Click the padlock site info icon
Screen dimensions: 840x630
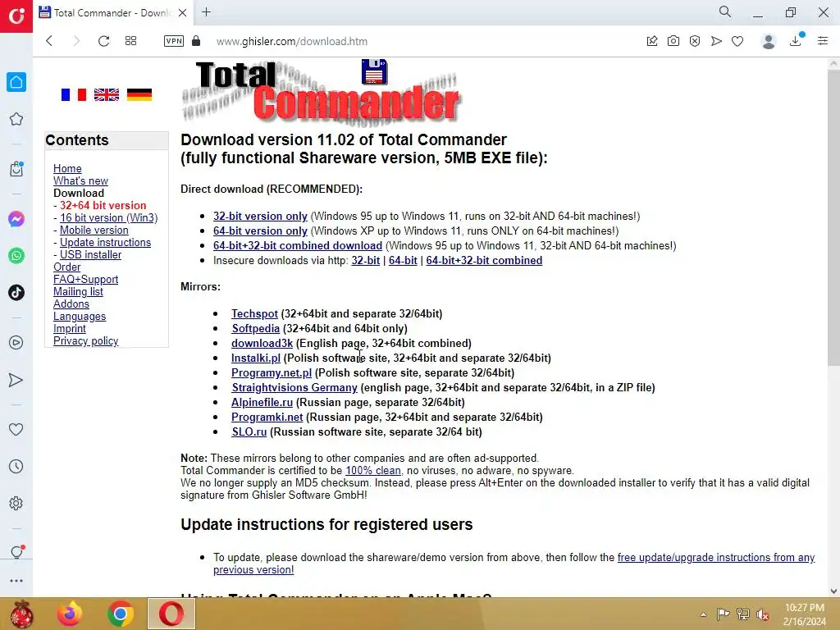click(196, 41)
